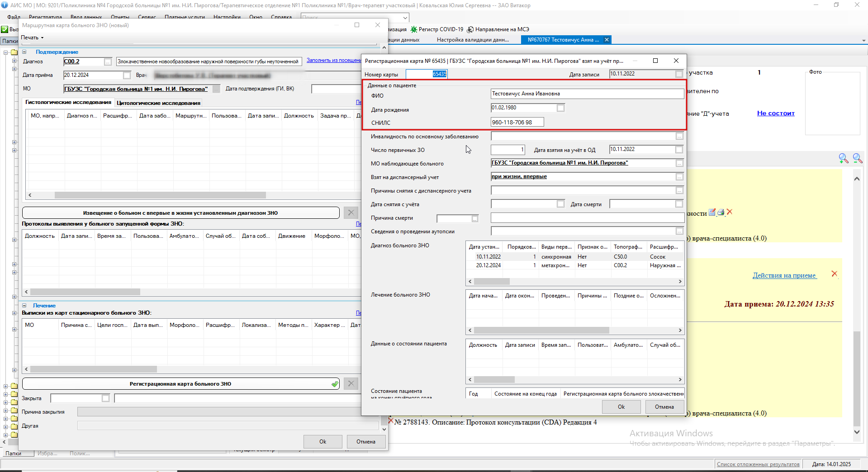Click gray X next to Регистрационная карта button

[351, 383]
